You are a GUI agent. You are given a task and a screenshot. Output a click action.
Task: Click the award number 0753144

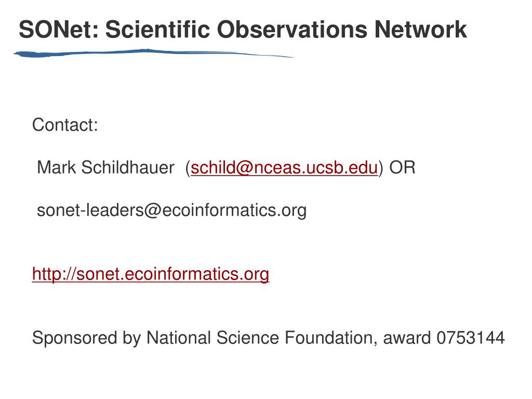coord(471,338)
